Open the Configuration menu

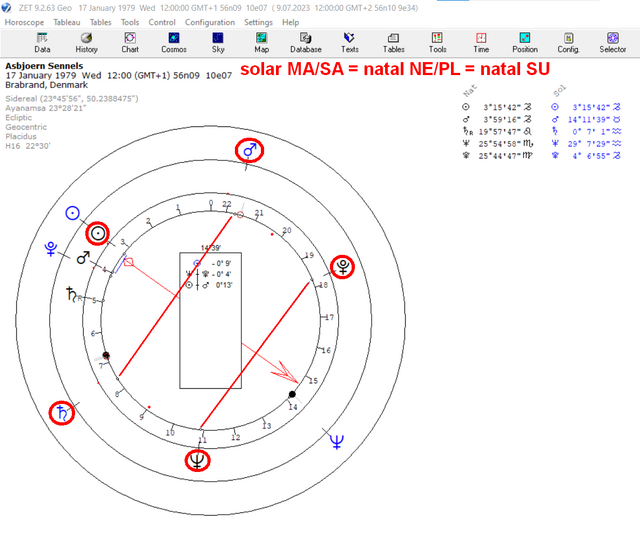point(210,22)
